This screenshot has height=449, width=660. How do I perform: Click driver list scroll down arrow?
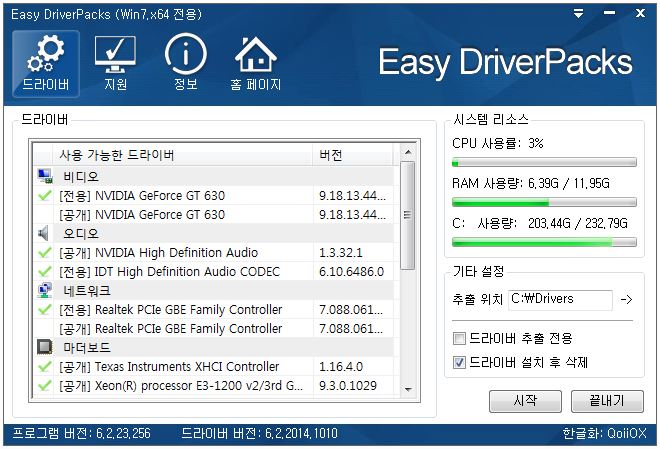point(407,389)
